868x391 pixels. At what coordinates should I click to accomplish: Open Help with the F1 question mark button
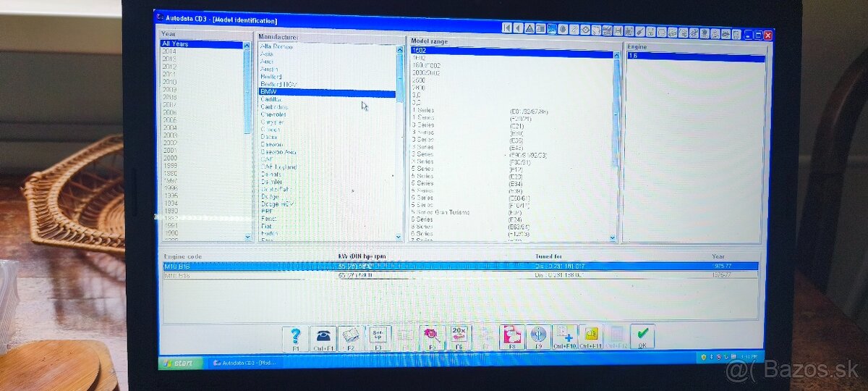(x=295, y=338)
